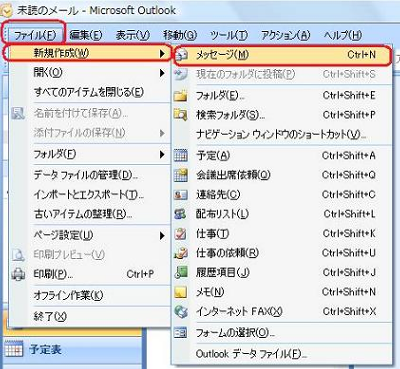Click the appointment calendar icon next to 予定(A)
Screen dimensions: 400x369
click(181, 155)
